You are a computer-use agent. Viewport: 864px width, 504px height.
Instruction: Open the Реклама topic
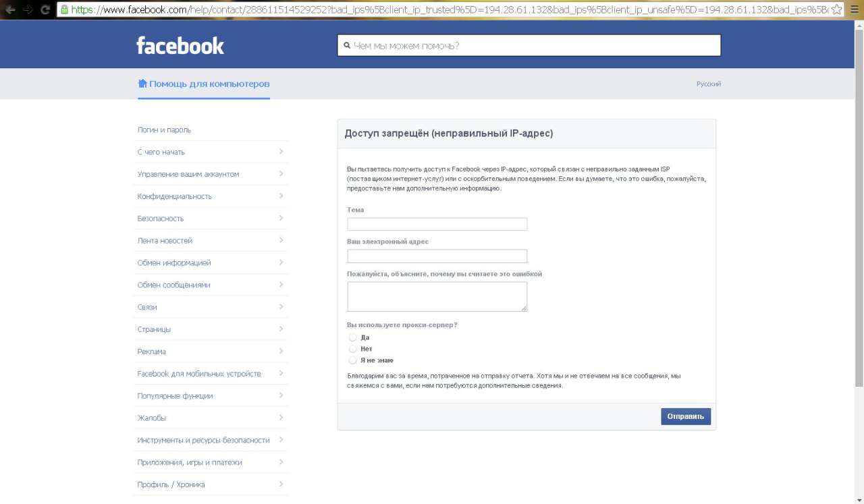[151, 352]
